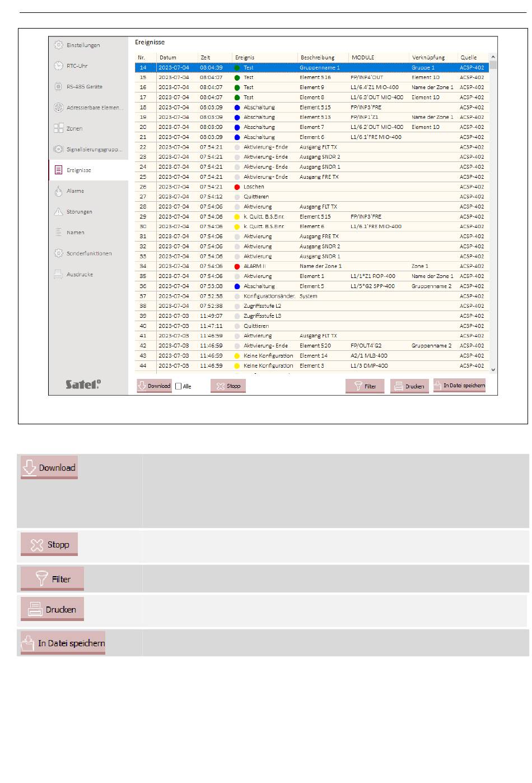Viewport: 532px width, 783px height.
Task: Select the 'Zugriffsstufe L2' event
Action: pyautogui.click(x=262, y=306)
